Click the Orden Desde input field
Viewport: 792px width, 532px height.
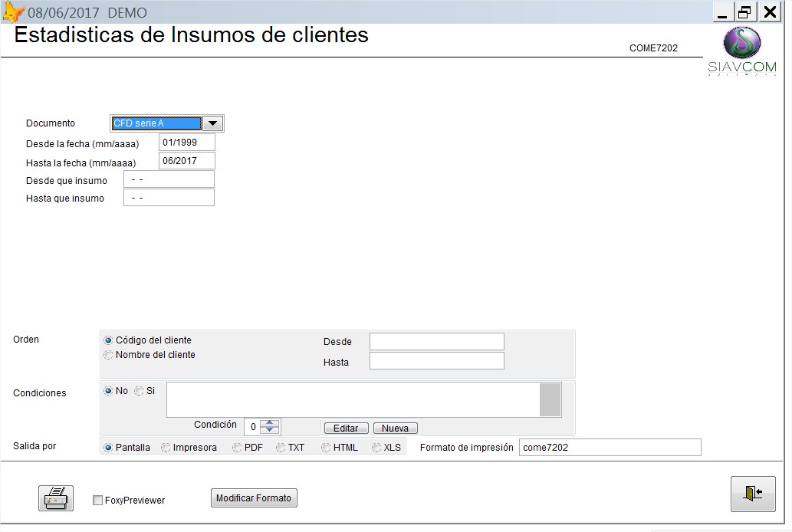pyautogui.click(x=436, y=342)
